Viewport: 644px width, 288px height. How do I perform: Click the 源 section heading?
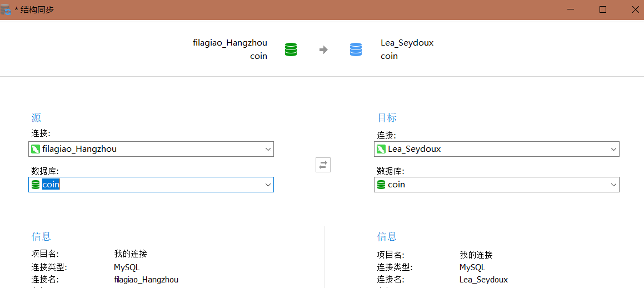coord(36,118)
